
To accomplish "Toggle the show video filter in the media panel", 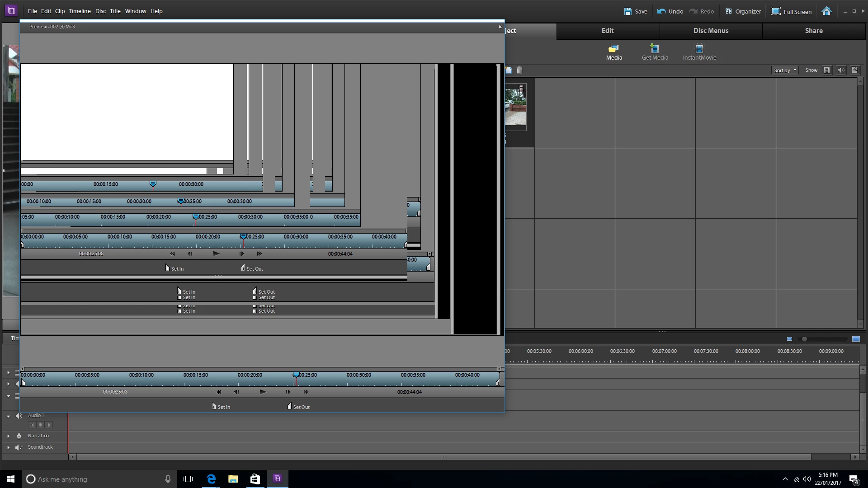I will tap(827, 70).
